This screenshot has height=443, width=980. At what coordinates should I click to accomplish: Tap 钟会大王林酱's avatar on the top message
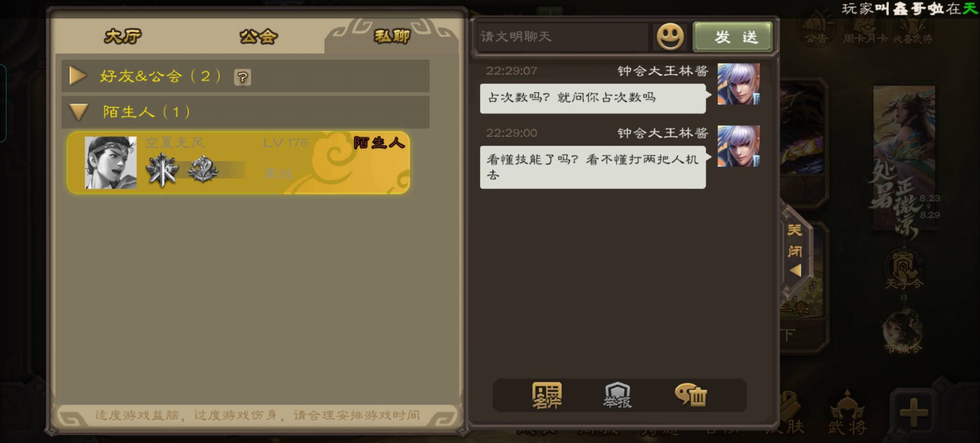click(738, 84)
